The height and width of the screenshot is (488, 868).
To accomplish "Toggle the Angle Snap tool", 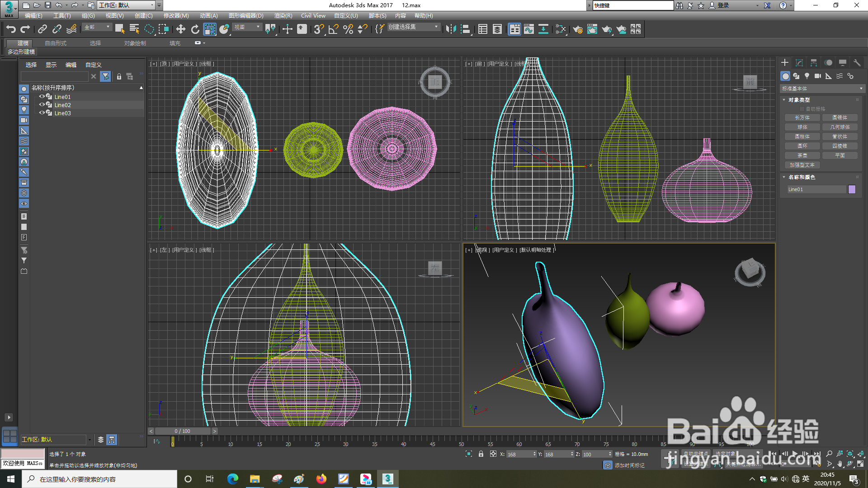I will (334, 29).
